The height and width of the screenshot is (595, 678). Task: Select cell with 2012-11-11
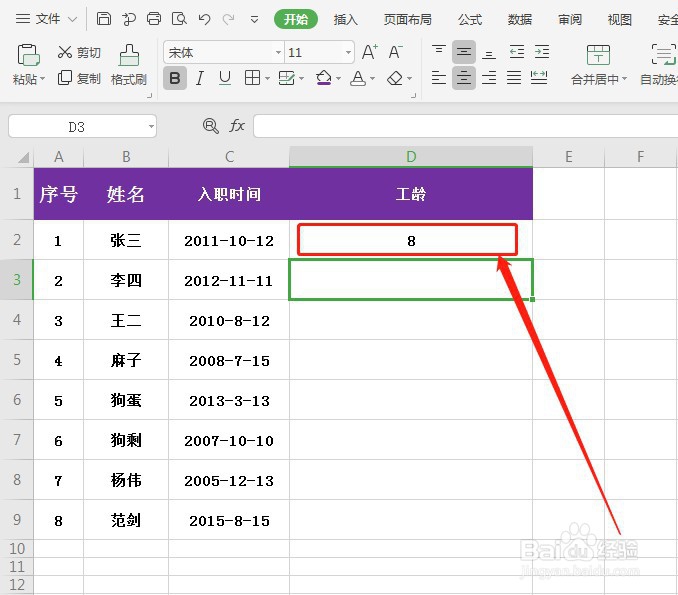tap(229, 280)
